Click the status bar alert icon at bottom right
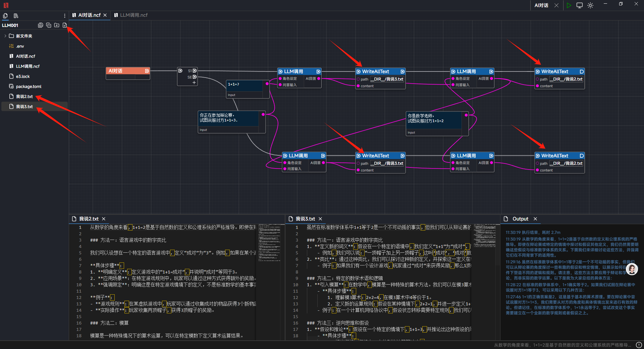The width and height of the screenshot is (644, 349). coord(639,345)
